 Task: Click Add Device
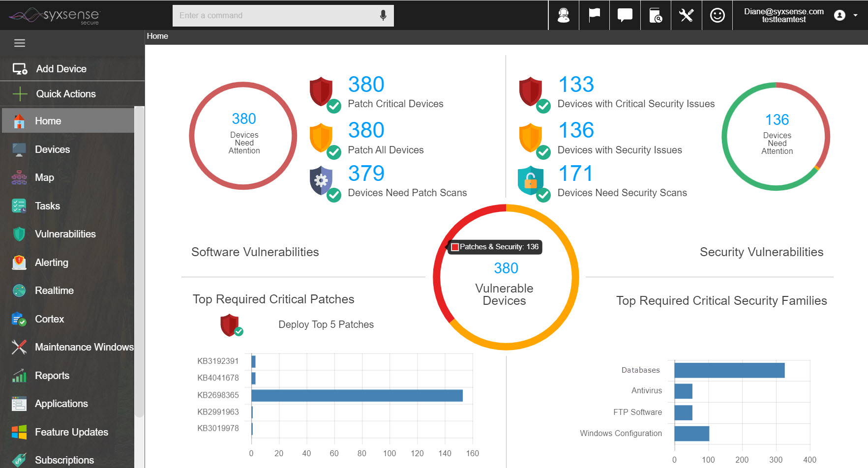(x=60, y=69)
